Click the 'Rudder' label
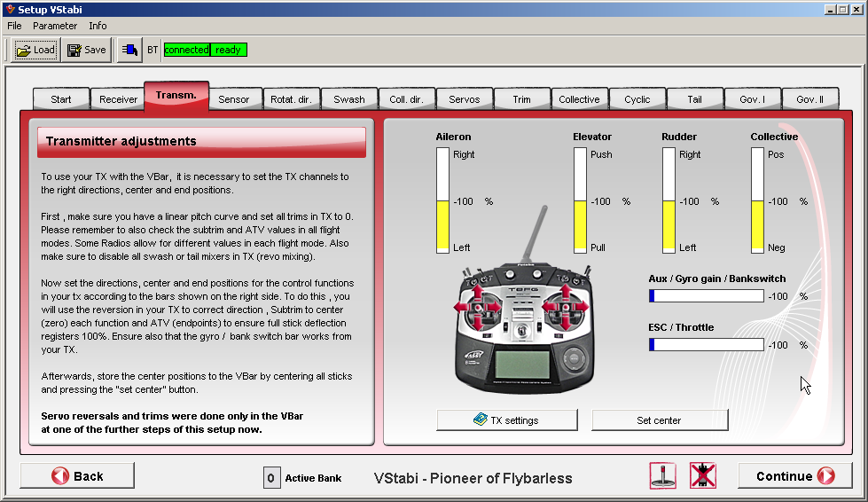868x502 pixels. (x=679, y=137)
